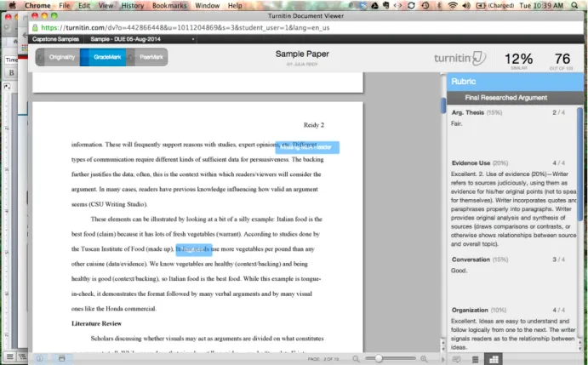Click the URL address field
This screenshot has height=365, width=588.
point(305,27)
